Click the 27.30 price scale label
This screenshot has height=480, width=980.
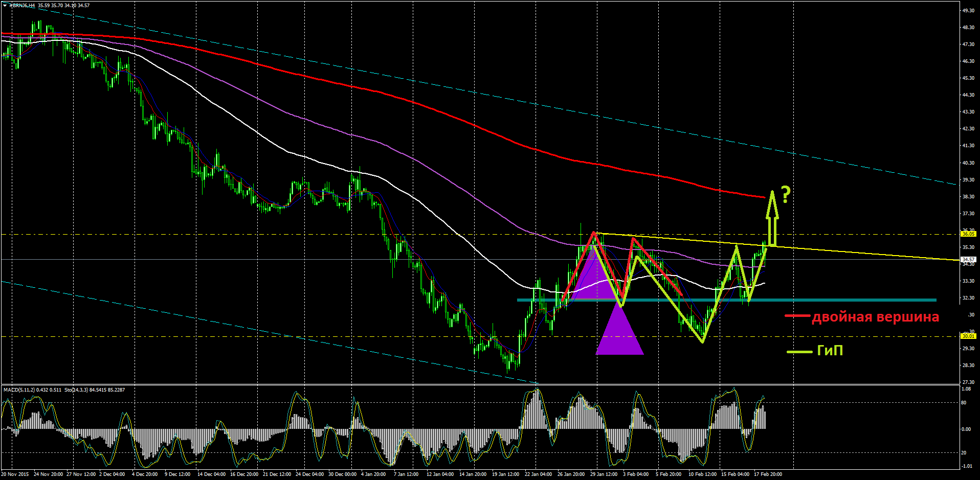pyautogui.click(x=968, y=382)
